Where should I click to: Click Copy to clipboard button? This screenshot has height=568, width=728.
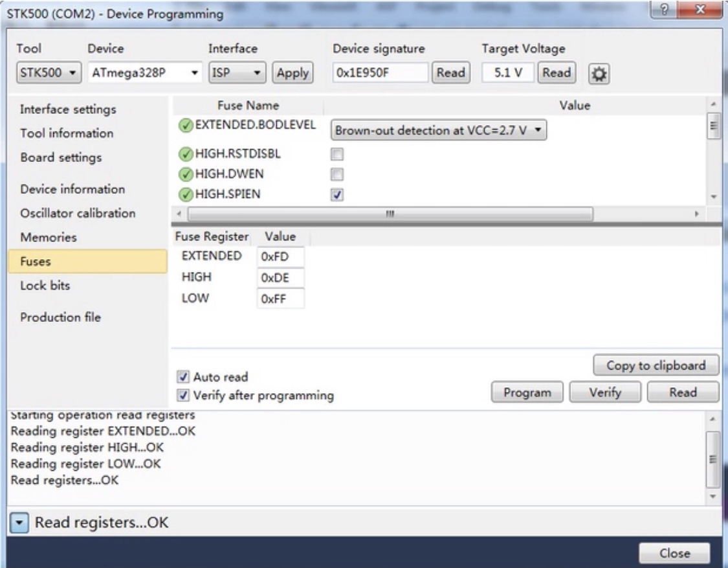tap(656, 365)
